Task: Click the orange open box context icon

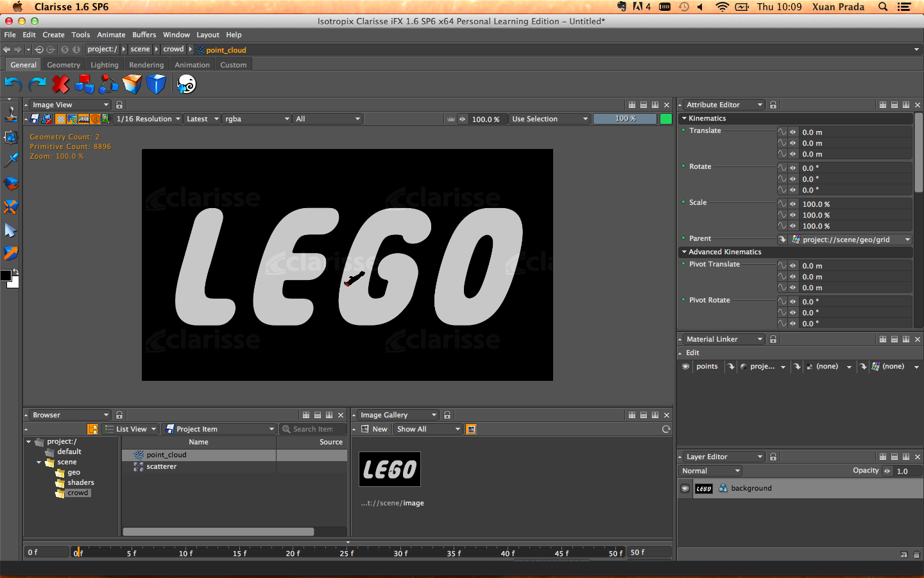Action: click(x=132, y=84)
